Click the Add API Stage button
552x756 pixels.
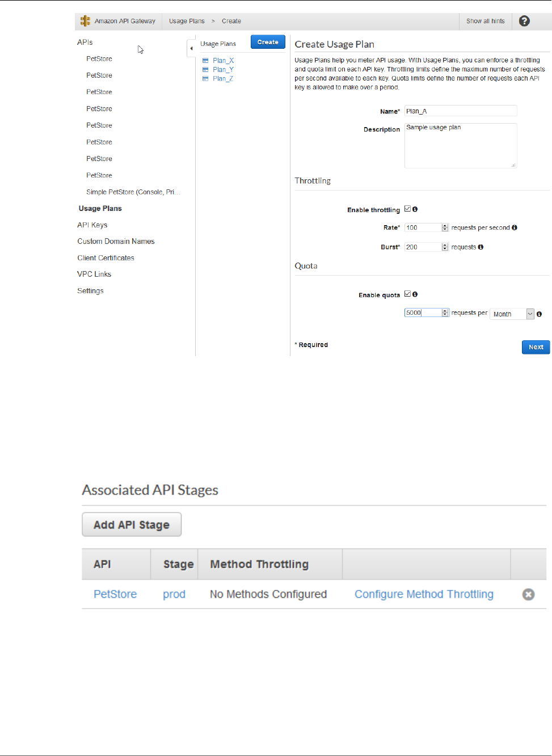[132, 525]
